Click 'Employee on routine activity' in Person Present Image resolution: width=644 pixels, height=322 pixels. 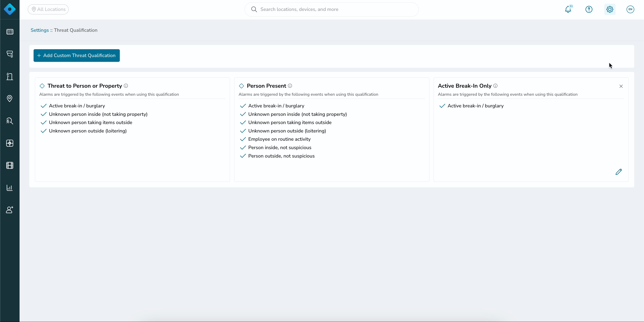279,139
